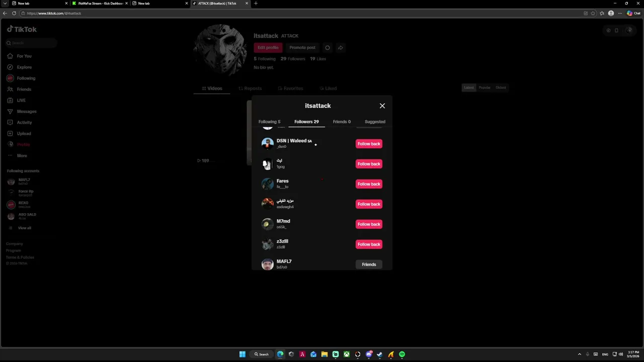The height and width of the screenshot is (362, 644).
Task: Follow back user asdewgh4
Action: pos(369,204)
